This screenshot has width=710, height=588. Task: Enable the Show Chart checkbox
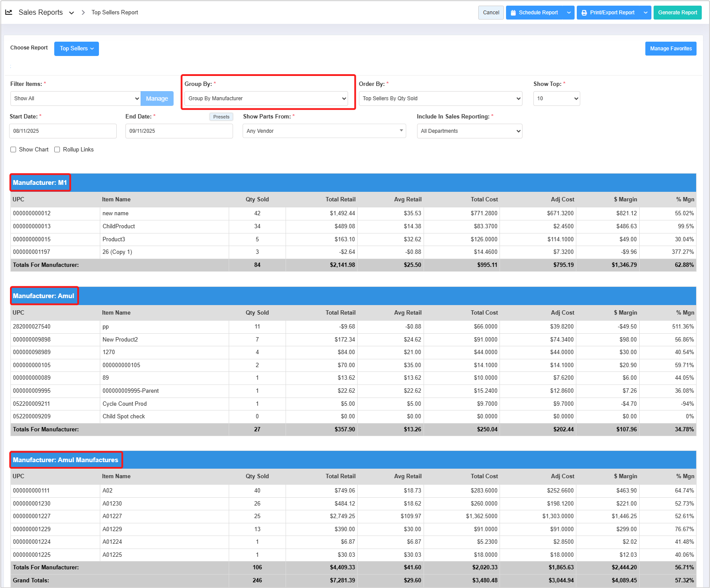coord(13,150)
